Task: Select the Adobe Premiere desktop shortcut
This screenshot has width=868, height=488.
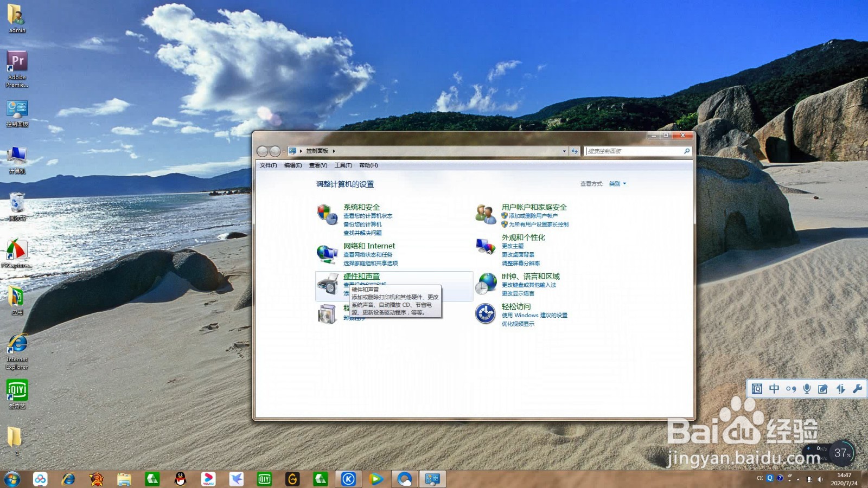Action: pos(17,69)
